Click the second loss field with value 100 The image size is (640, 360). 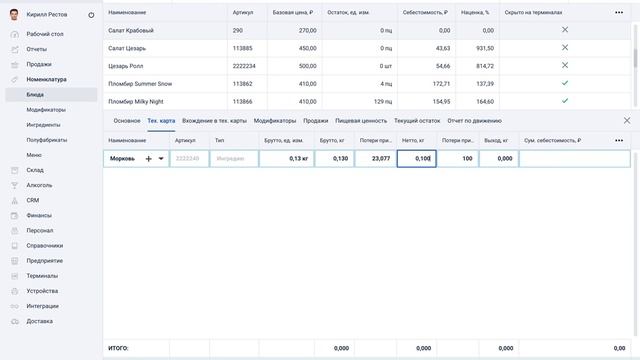click(458, 159)
